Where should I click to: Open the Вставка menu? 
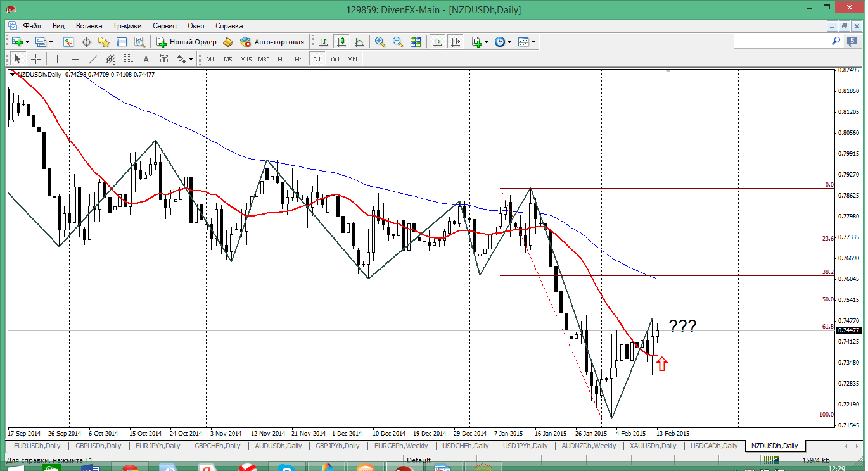(89, 26)
